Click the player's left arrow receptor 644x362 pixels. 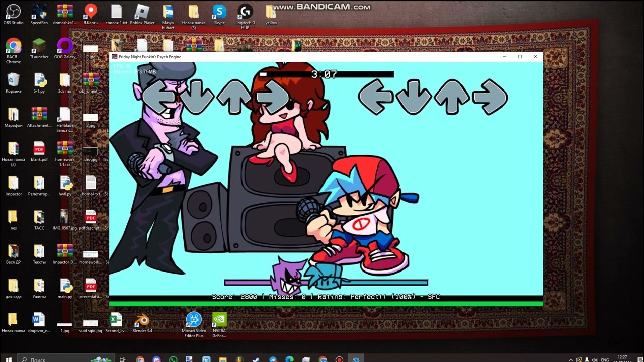(x=375, y=97)
